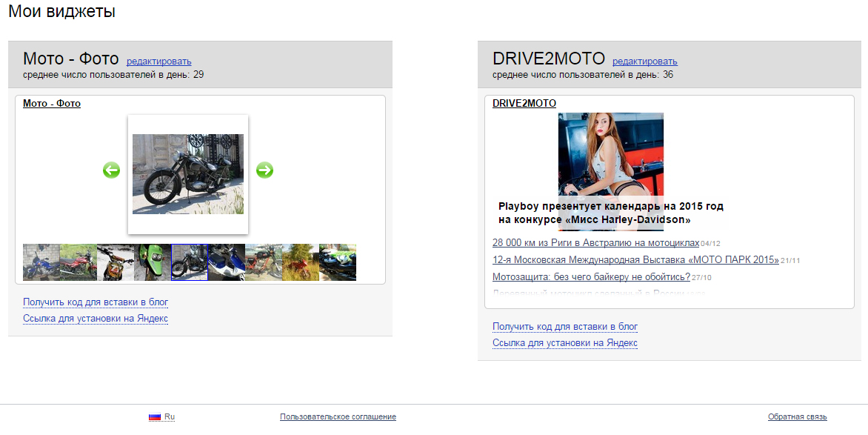The image size is (868, 435).
Task: Get blog embed code for Мото - Фото
Action: 96,302
